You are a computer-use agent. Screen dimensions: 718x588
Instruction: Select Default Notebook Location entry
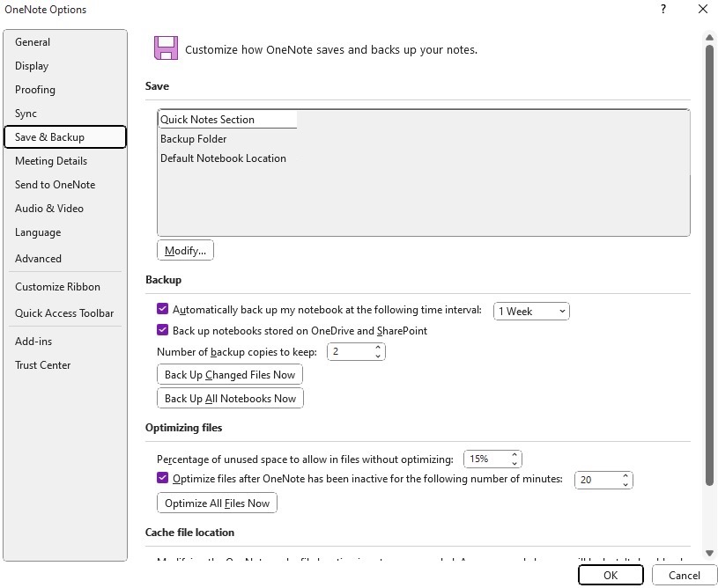[223, 158]
